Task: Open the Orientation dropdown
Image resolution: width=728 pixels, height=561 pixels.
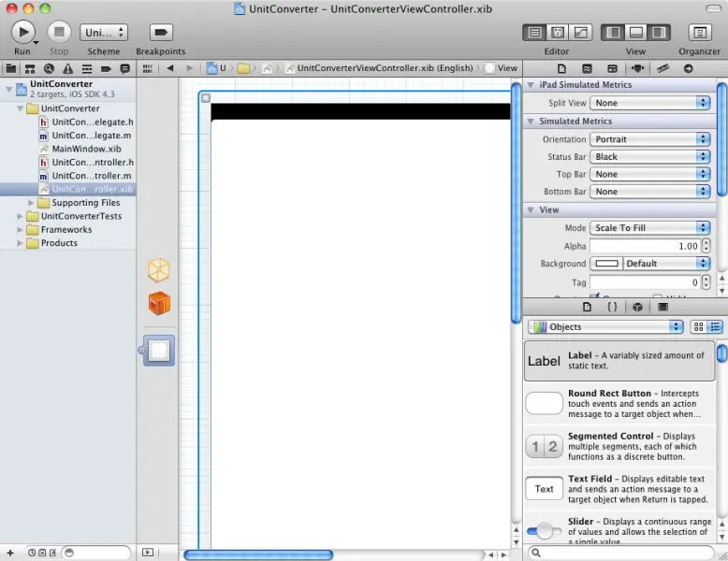Action: point(650,139)
